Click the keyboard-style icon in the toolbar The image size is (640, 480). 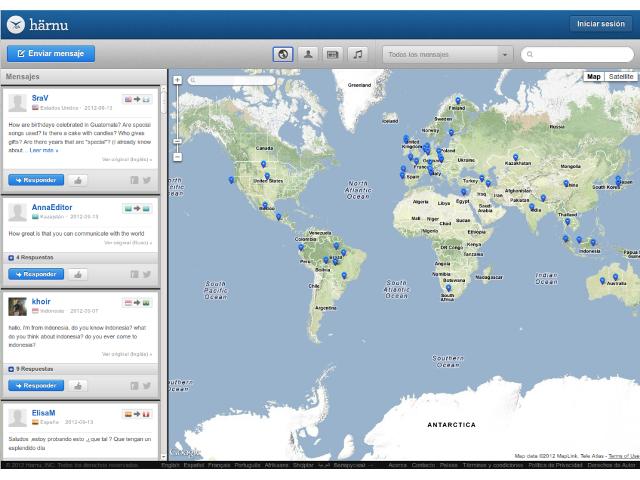(333, 54)
